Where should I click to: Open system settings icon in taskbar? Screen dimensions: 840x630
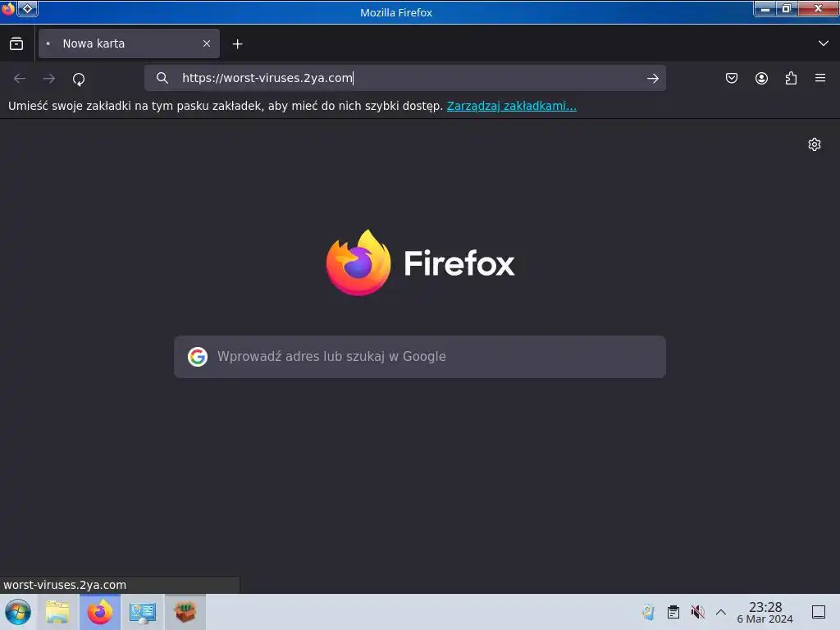pyautogui.click(x=143, y=612)
